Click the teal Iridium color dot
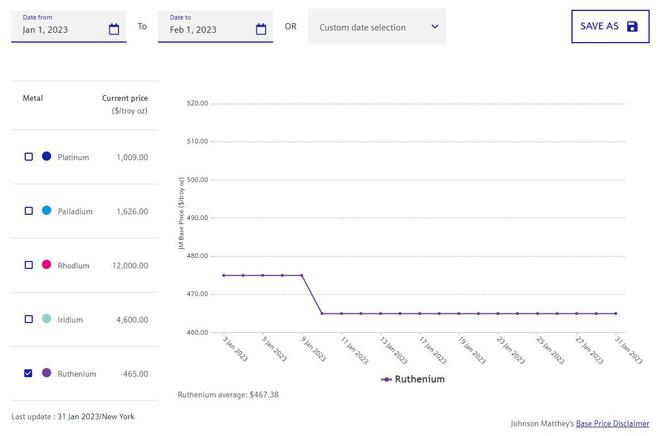The height and width of the screenshot is (436, 660). tap(46, 319)
